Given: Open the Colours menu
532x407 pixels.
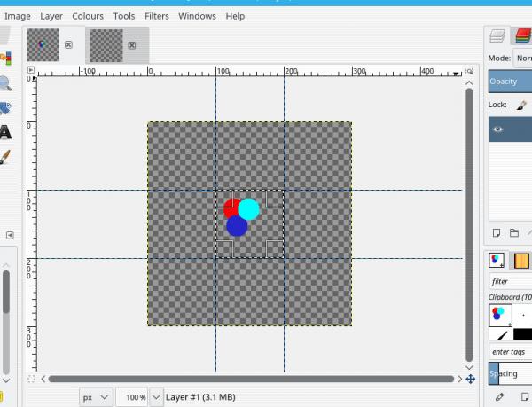Looking at the screenshot, I should [88, 16].
